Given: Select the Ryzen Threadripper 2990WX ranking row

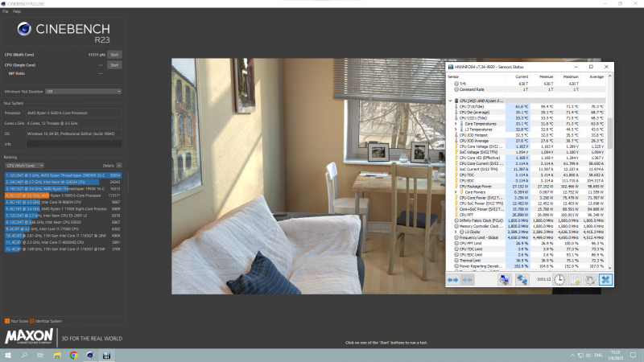Looking at the screenshot, I should pyautogui.click(x=63, y=175).
